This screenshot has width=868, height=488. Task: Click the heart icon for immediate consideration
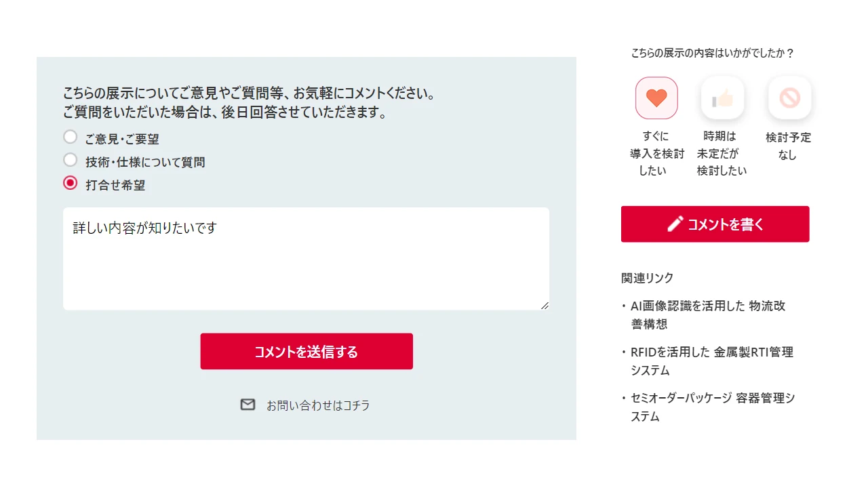tap(656, 98)
